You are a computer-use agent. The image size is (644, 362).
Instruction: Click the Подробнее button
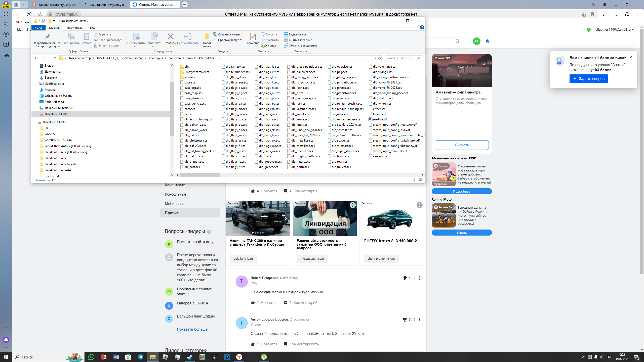coord(462,191)
